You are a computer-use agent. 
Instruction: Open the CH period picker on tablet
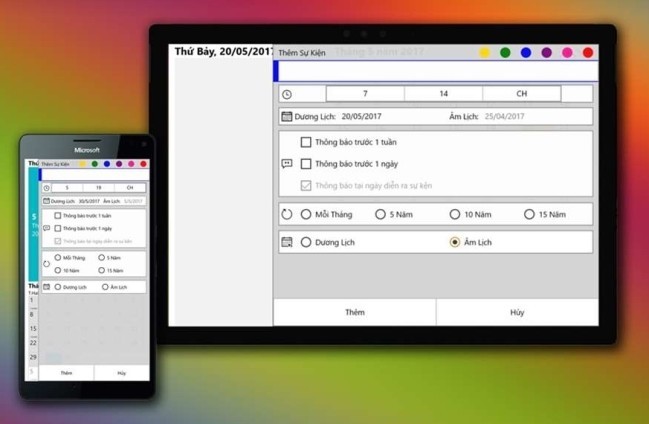pyautogui.click(x=521, y=94)
